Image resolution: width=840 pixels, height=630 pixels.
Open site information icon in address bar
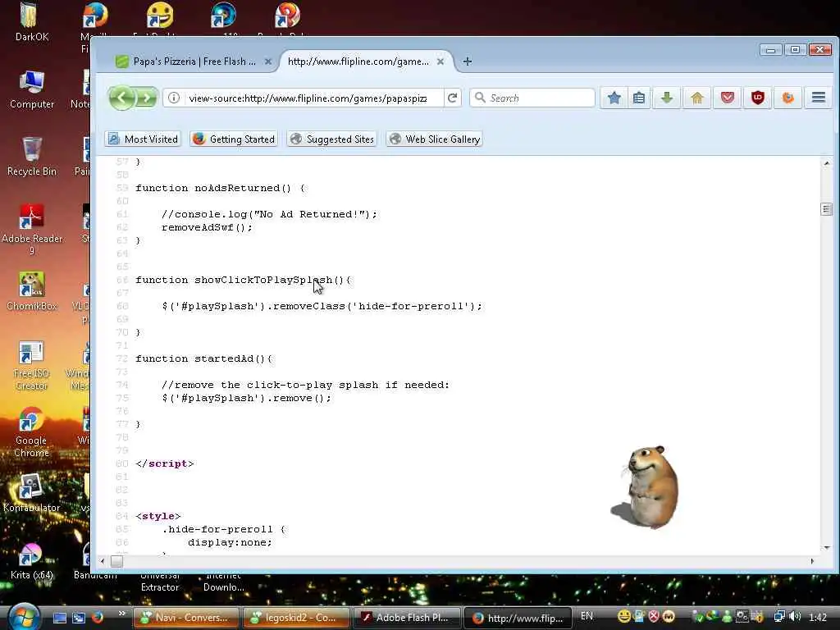pyautogui.click(x=174, y=98)
